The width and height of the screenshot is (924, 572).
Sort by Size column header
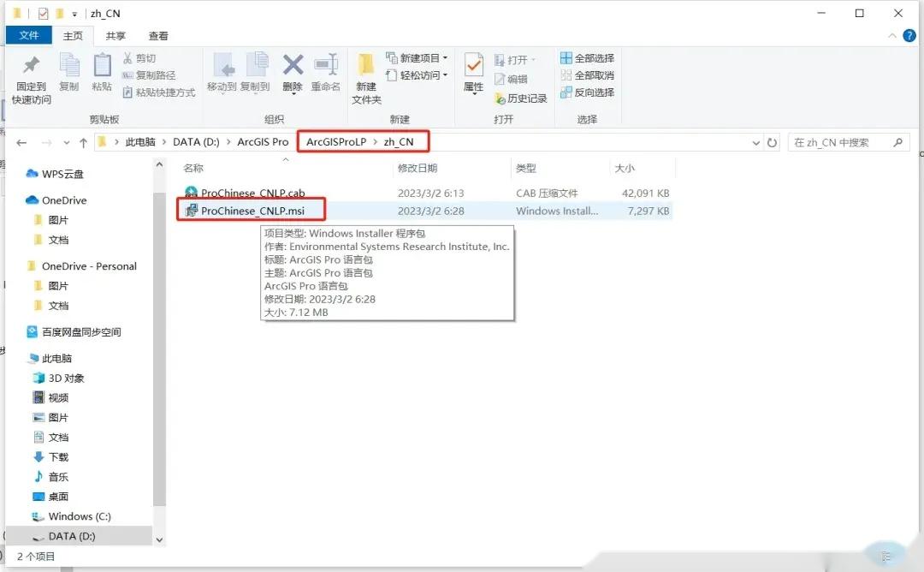click(x=625, y=169)
